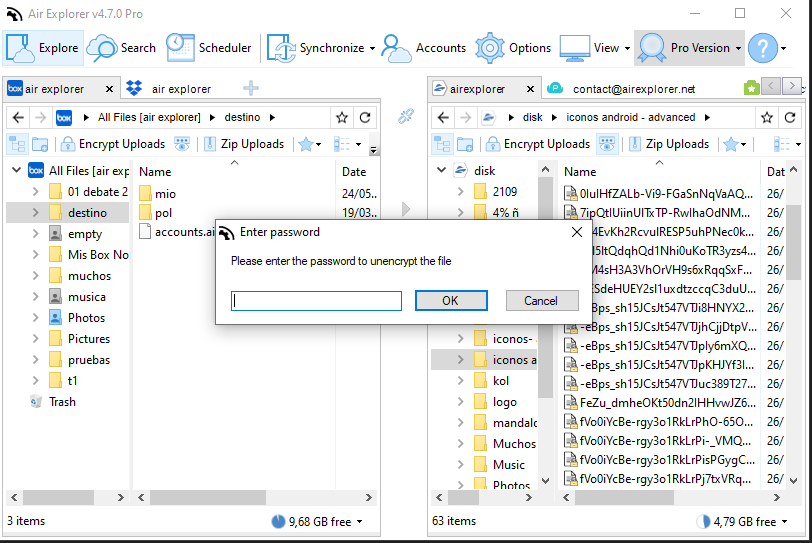Close the Box 'air explorer' tab
This screenshot has width=812, height=543.
pyautogui.click(x=109, y=89)
